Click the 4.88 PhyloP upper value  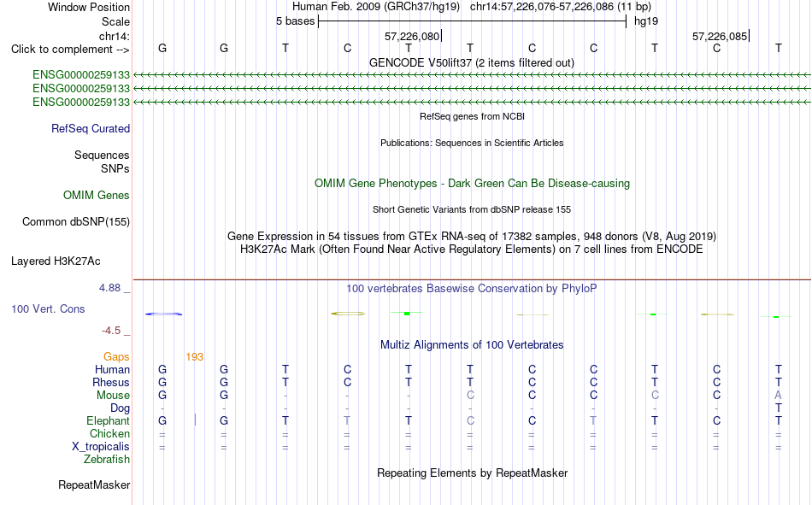tap(109, 287)
